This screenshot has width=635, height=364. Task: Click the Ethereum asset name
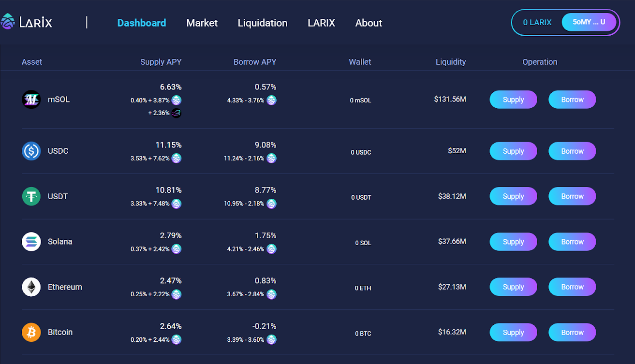pos(65,287)
